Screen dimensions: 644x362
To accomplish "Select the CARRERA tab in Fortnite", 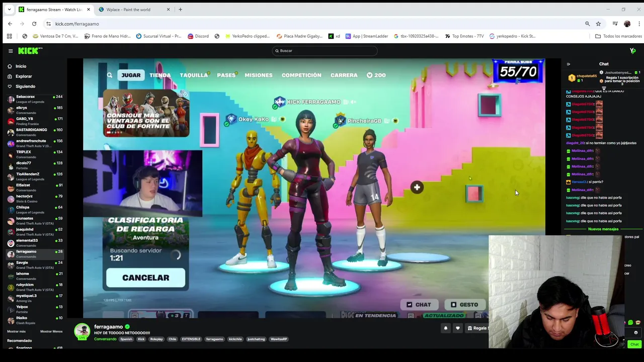I will [x=344, y=75].
